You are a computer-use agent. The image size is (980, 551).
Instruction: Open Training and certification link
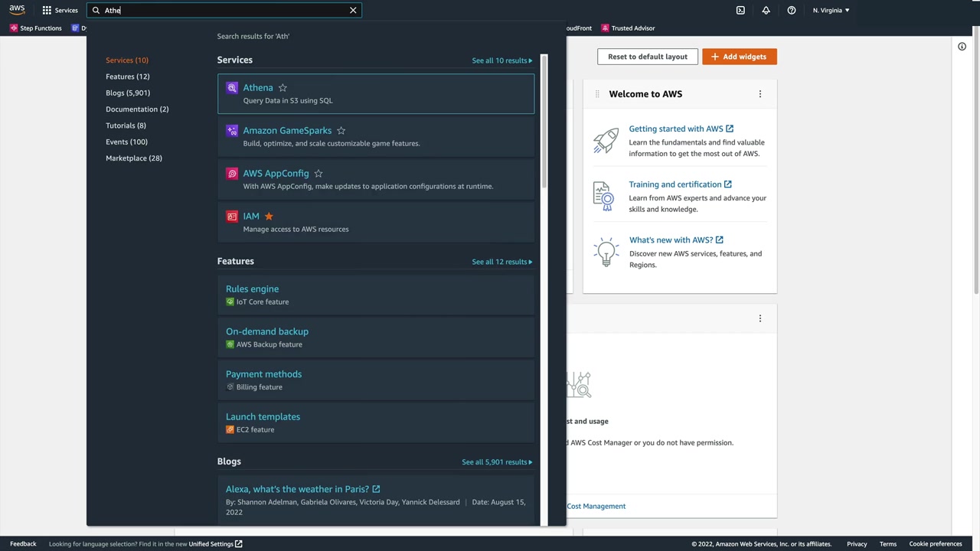tap(675, 184)
